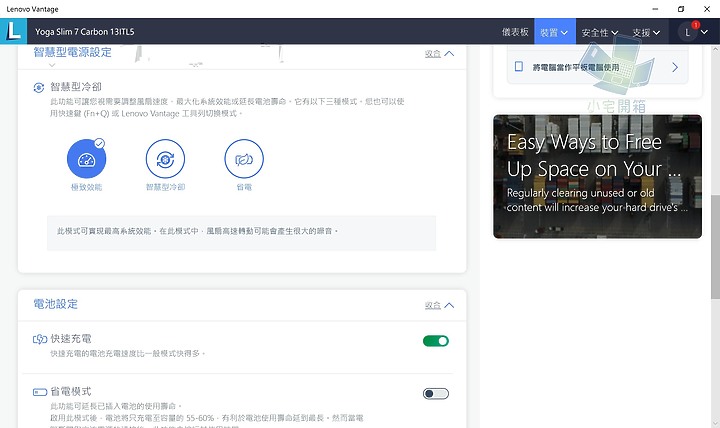
Task: Click the 省電模式 label text
Action: point(71,392)
